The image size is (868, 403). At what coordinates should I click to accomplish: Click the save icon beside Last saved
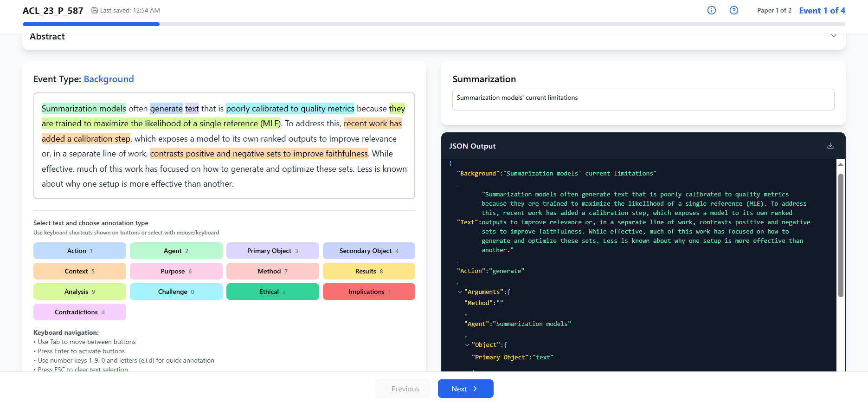[95, 10]
